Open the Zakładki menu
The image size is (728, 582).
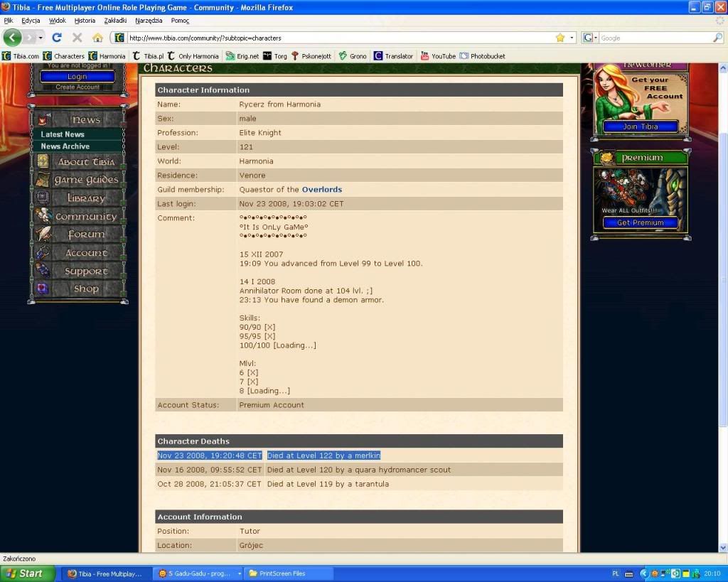tap(115, 21)
